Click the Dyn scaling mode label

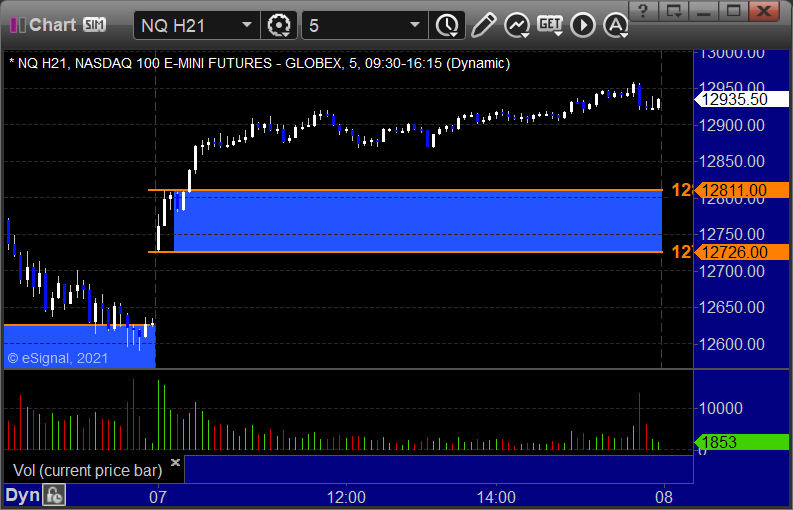pos(22,495)
